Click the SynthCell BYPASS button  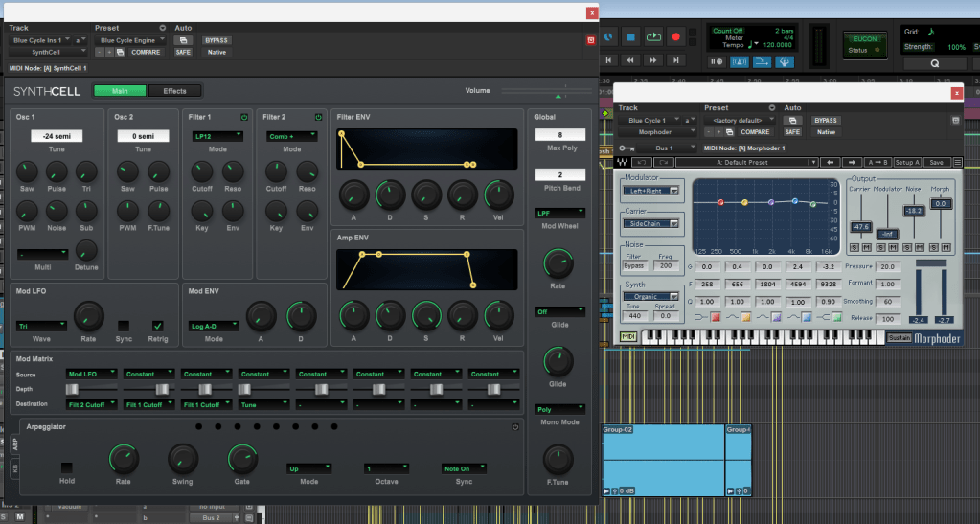(217, 40)
